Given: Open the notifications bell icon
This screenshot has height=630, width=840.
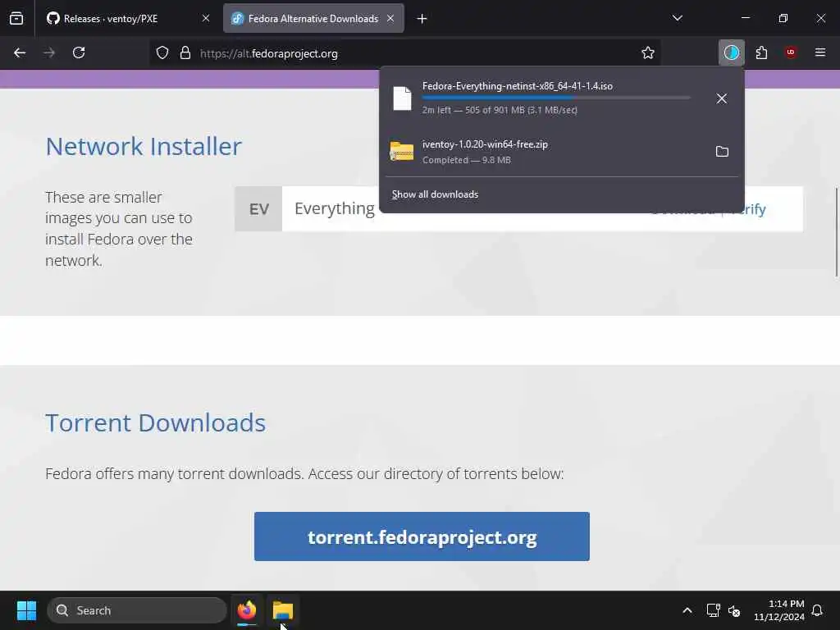Looking at the screenshot, I should tap(818, 610).
